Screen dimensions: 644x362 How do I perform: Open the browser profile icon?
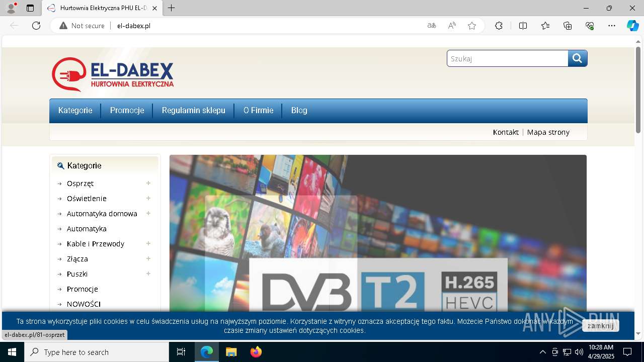(x=11, y=8)
